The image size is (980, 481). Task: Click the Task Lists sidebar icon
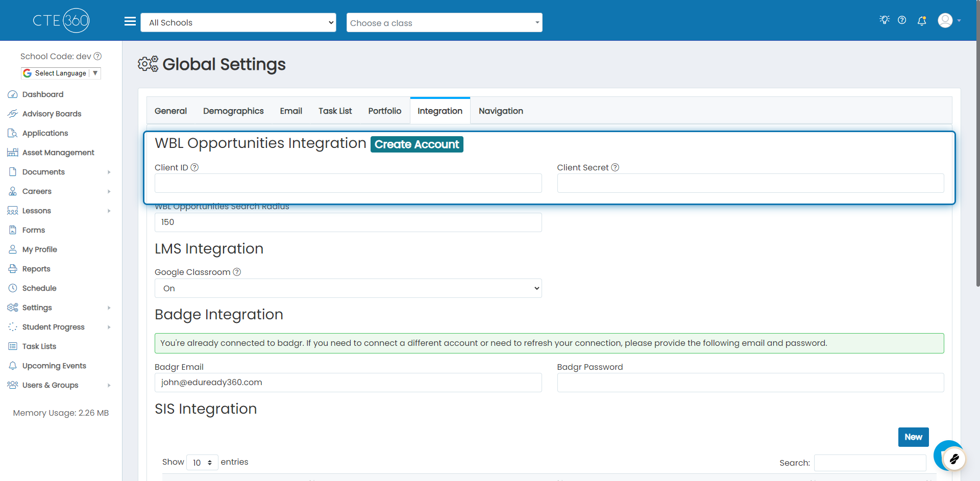pyautogui.click(x=13, y=346)
